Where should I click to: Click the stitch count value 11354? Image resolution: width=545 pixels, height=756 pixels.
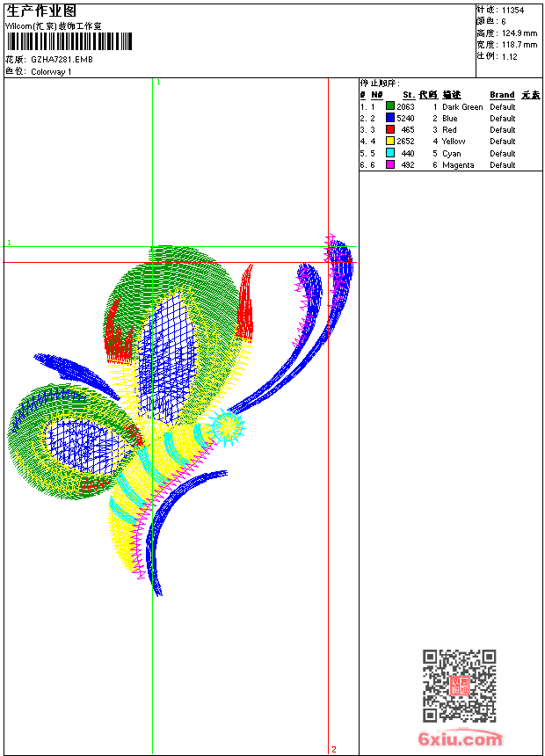pyautogui.click(x=512, y=11)
